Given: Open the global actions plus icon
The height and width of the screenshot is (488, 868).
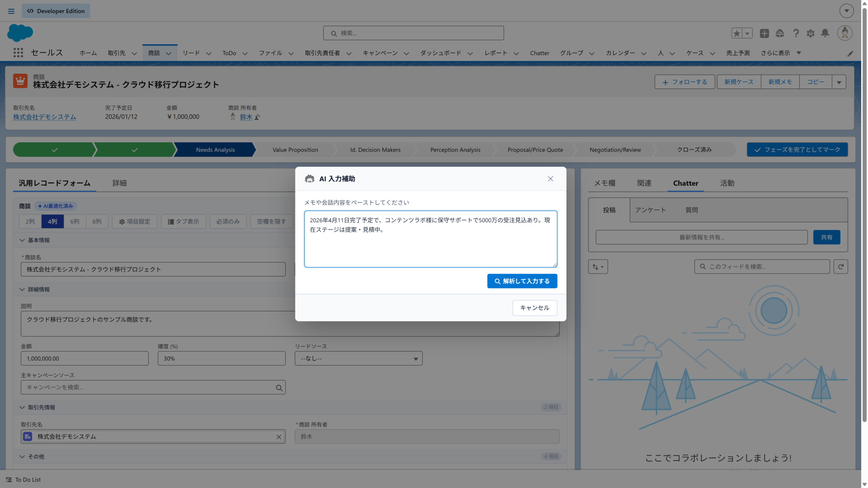Looking at the screenshot, I should (764, 33).
